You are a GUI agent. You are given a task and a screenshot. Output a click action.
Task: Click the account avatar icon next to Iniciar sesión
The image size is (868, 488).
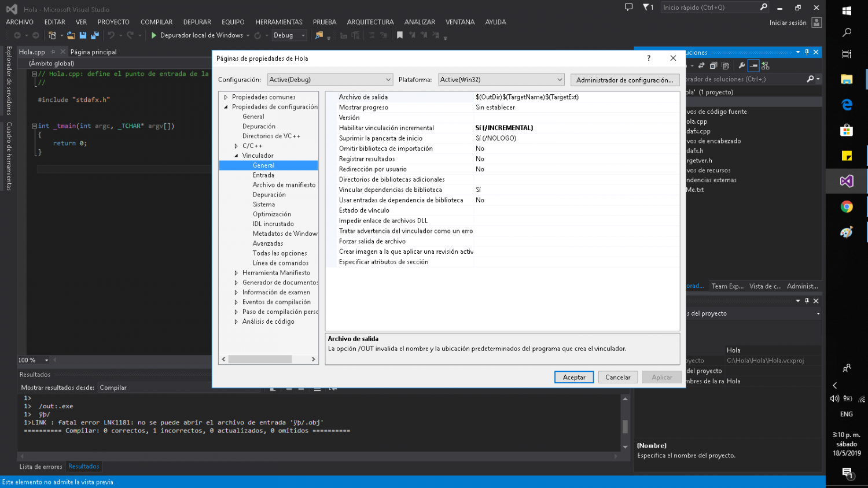[x=816, y=23]
